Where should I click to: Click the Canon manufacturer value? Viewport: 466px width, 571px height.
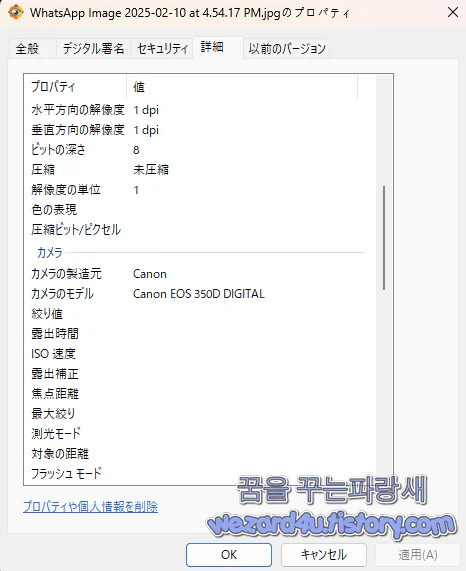pos(150,274)
